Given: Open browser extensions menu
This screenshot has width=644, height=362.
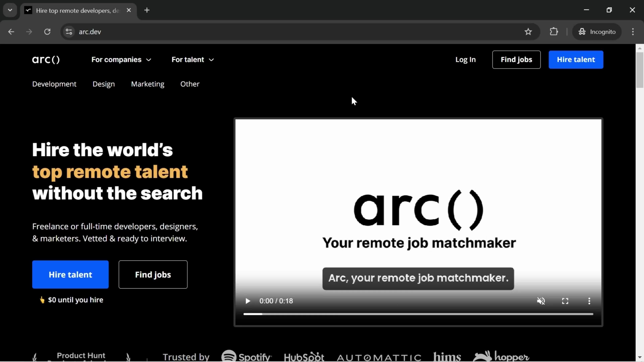Looking at the screenshot, I should pos(554,32).
